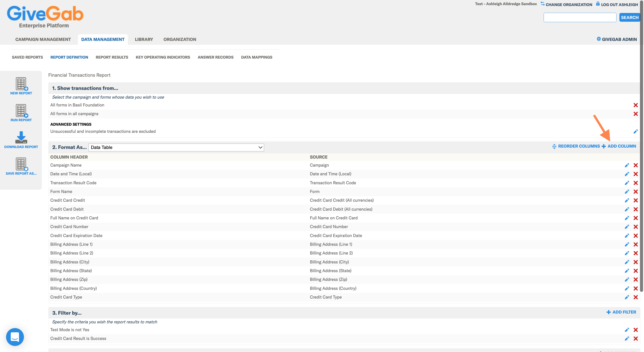The width and height of the screenshot is (644, 352).
Task: Go to Answer Records subtab
Action: [x=216, y=57]
